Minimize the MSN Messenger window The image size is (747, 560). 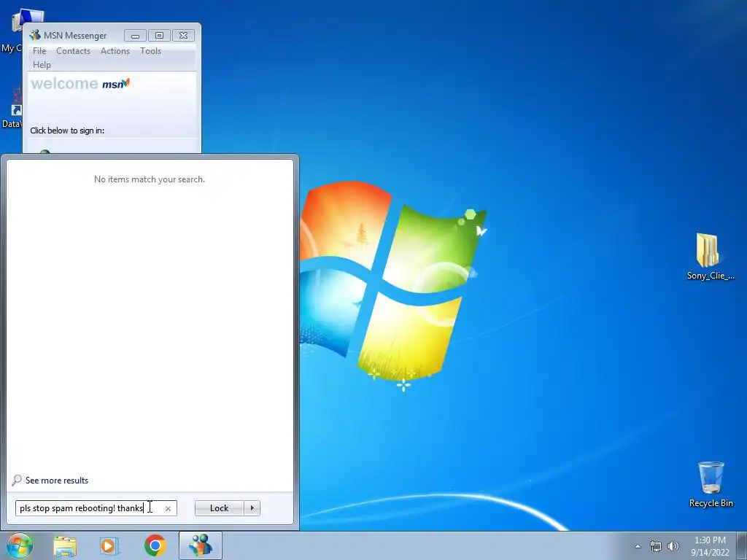coord(135,35)
